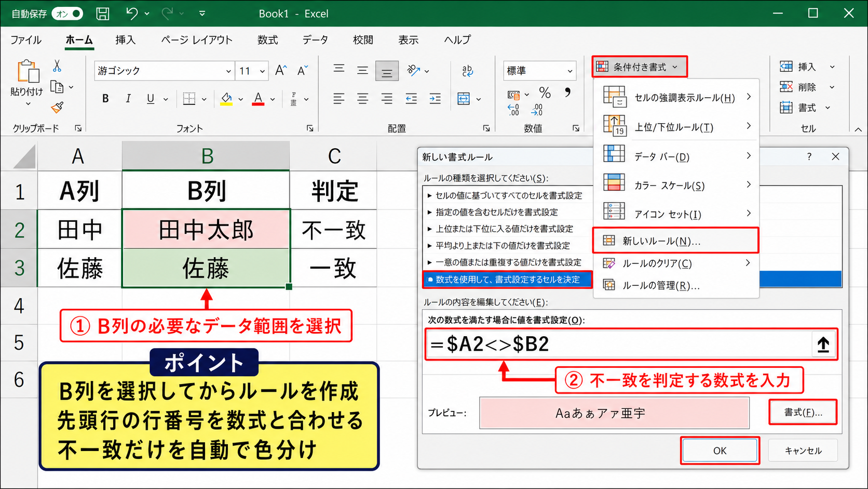Open ルールのクリア submenu
The width and height of the screenshot is (868, 489).
coord(677,263)
